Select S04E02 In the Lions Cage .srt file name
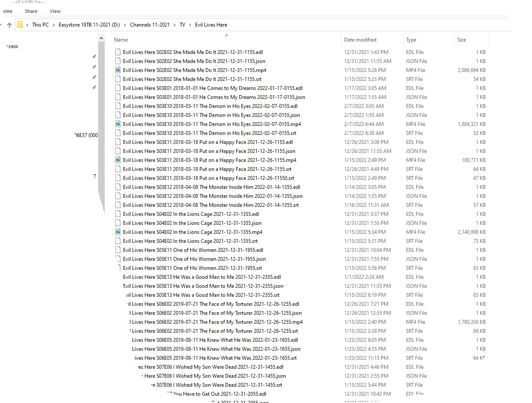 (x=190, y=241)
